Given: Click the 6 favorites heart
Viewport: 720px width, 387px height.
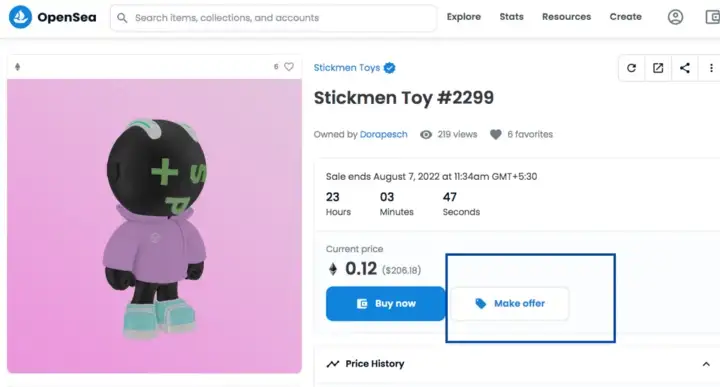Looking at the screenshot, I should 495,135.
